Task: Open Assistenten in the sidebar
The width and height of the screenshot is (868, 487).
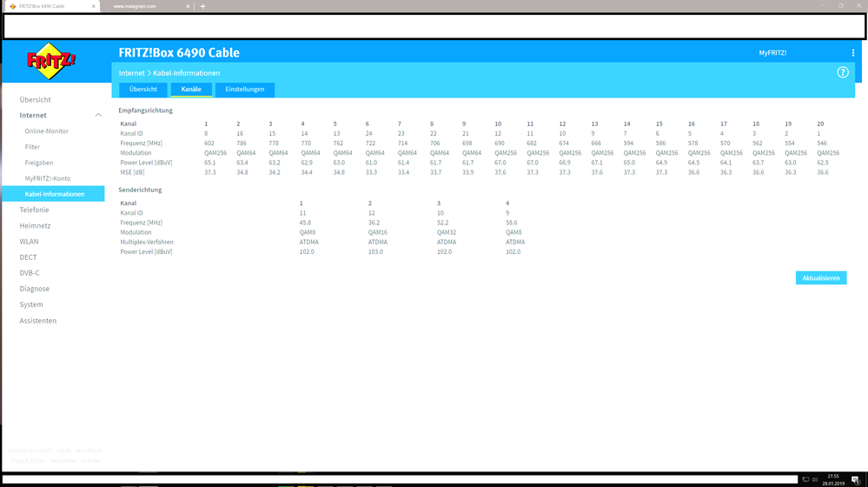Action: pyautogui.click(x=37, y=321)
